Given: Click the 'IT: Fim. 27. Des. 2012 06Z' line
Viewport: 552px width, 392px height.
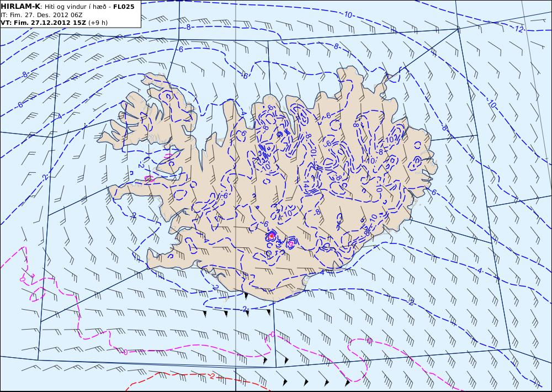Looking at the screenshot, I should click(x=41, y=15).
